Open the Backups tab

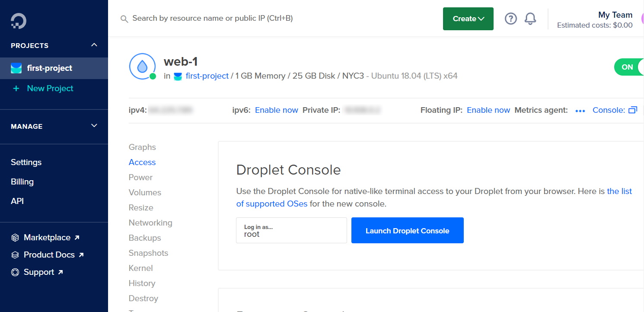coord(145,238)
